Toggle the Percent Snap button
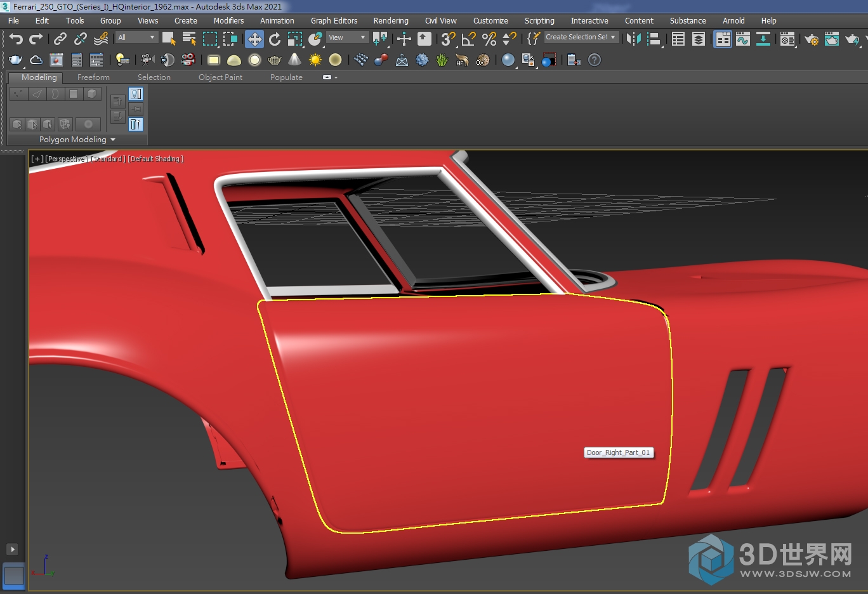 (x=489, y=39)
